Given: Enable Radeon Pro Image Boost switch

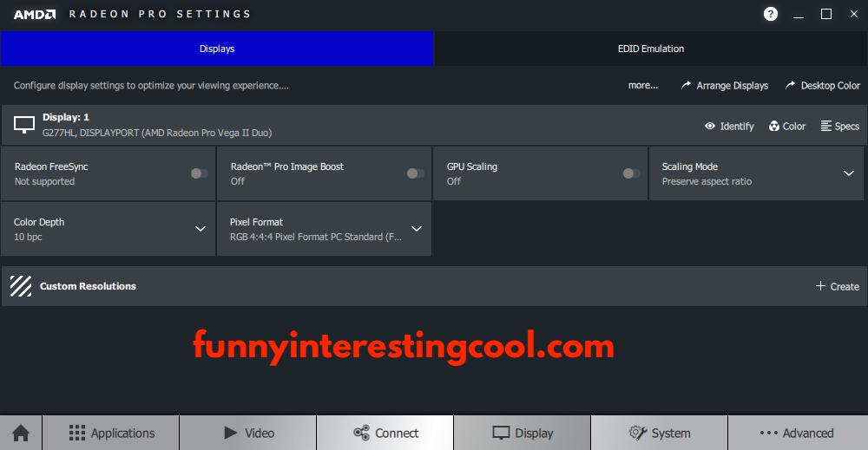Looking at the screenshot, I should [415, 173].
